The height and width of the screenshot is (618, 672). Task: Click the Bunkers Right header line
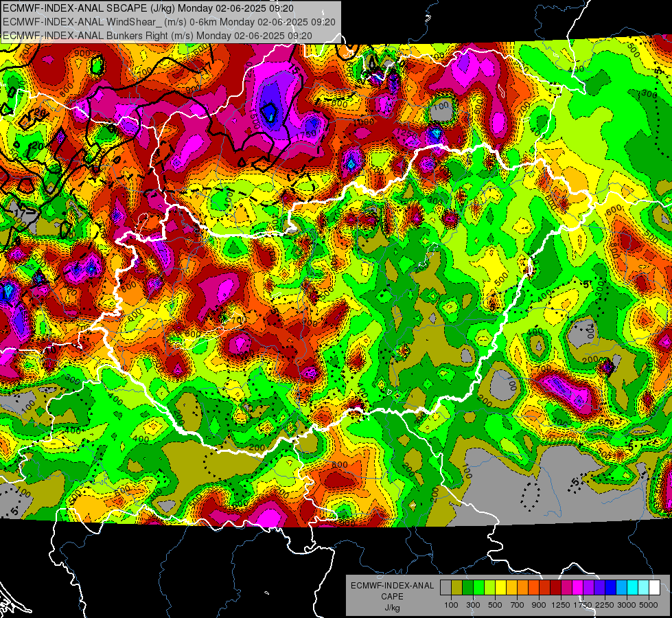[157, 36]
